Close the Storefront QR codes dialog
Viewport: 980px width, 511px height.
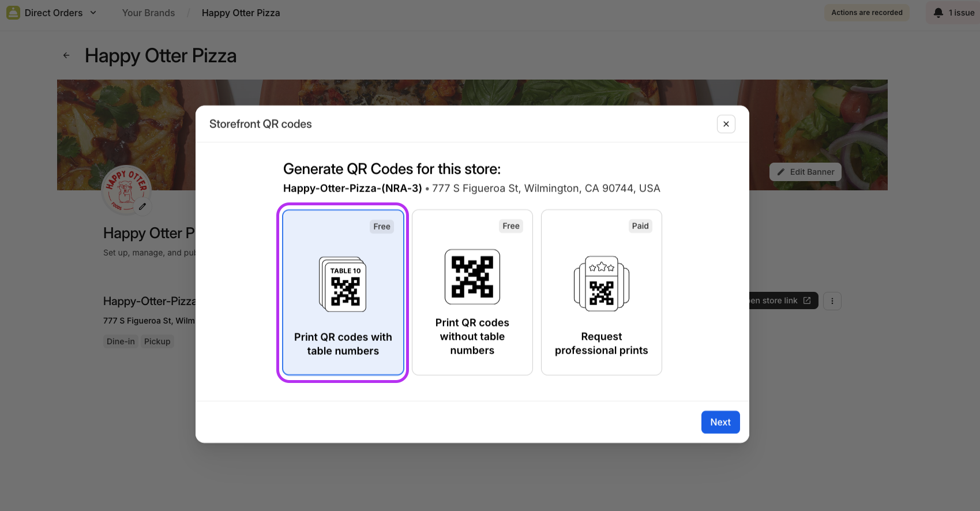pyautogui.click(x=726, y=124)
